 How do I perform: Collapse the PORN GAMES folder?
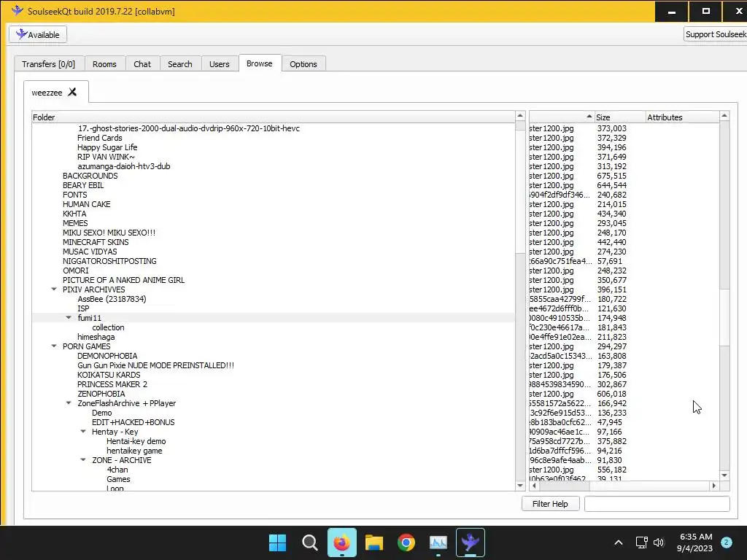(x=54, y=346)
